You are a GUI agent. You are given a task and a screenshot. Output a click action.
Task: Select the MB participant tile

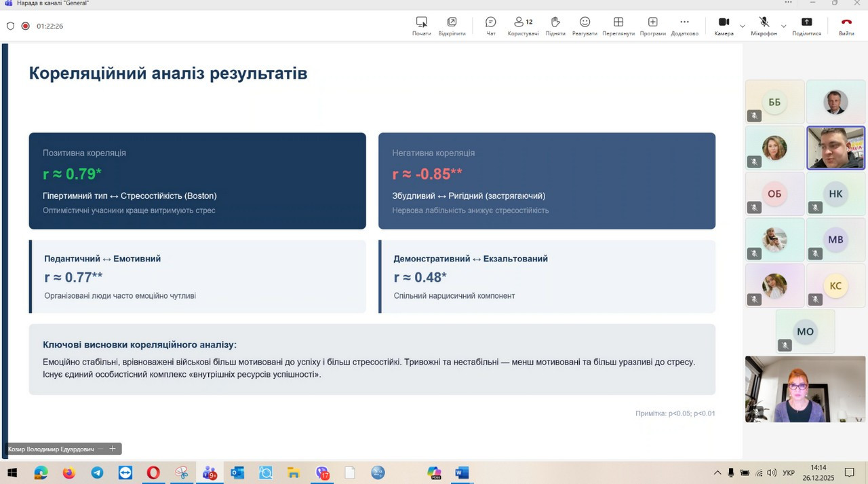coord(835,240)
